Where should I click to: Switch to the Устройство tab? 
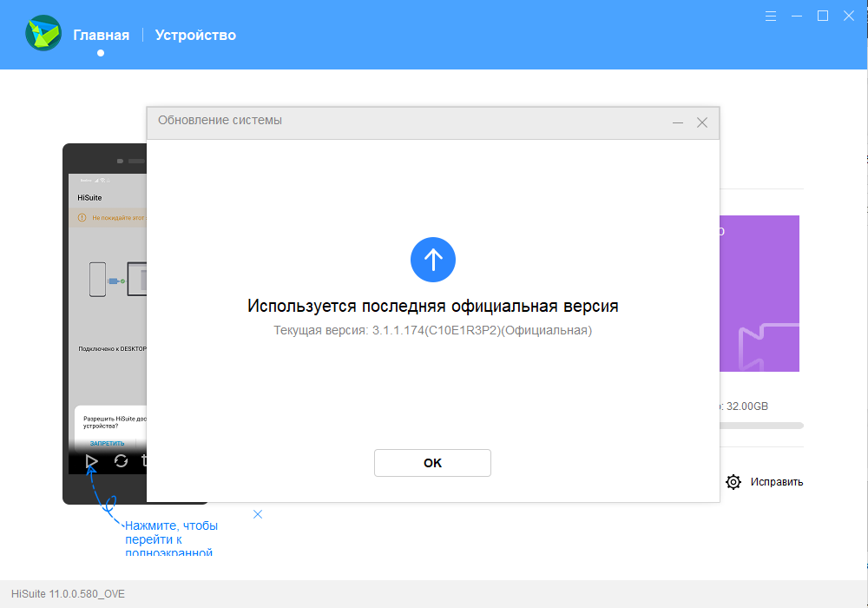pos(195,35)
